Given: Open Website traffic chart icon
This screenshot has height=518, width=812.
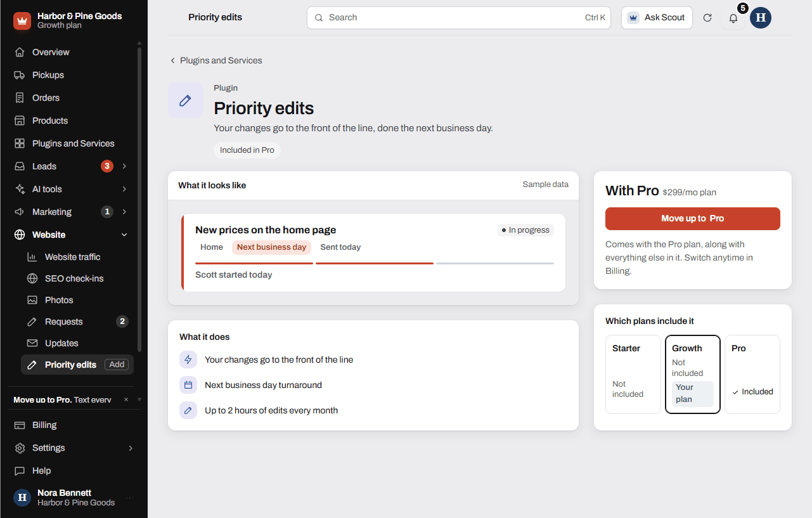Looking at the screenshot, I should pyautogui.click(x=32, y=257).
